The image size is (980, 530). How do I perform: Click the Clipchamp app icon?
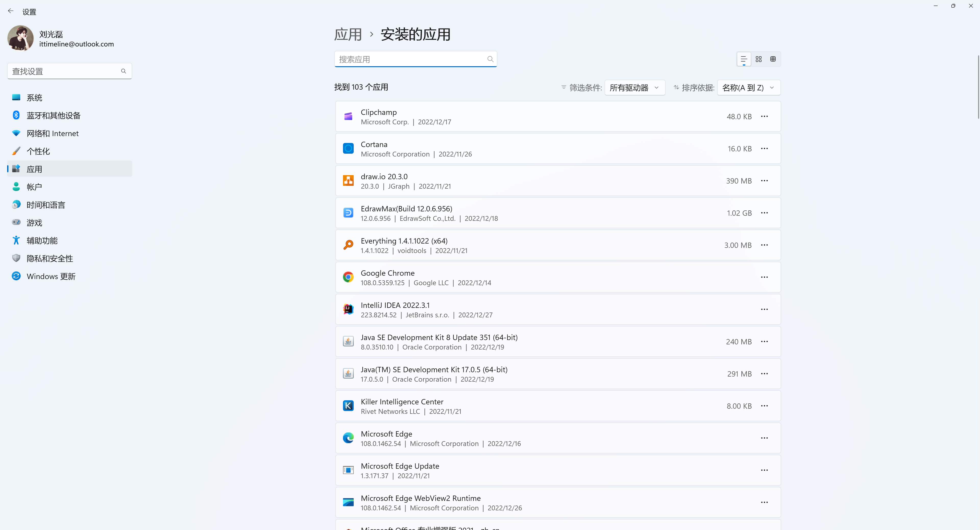pos(348,116)
